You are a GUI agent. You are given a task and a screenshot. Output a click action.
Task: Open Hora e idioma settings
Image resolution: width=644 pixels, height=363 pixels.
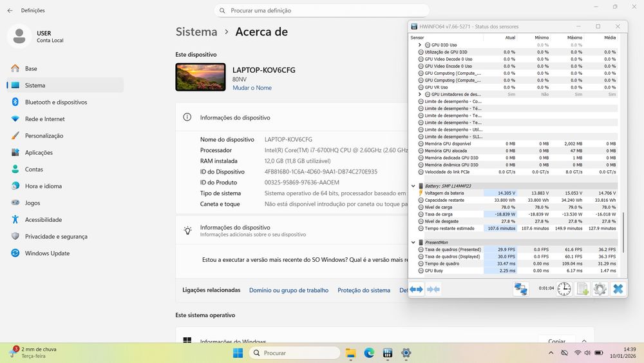point(65,186)
